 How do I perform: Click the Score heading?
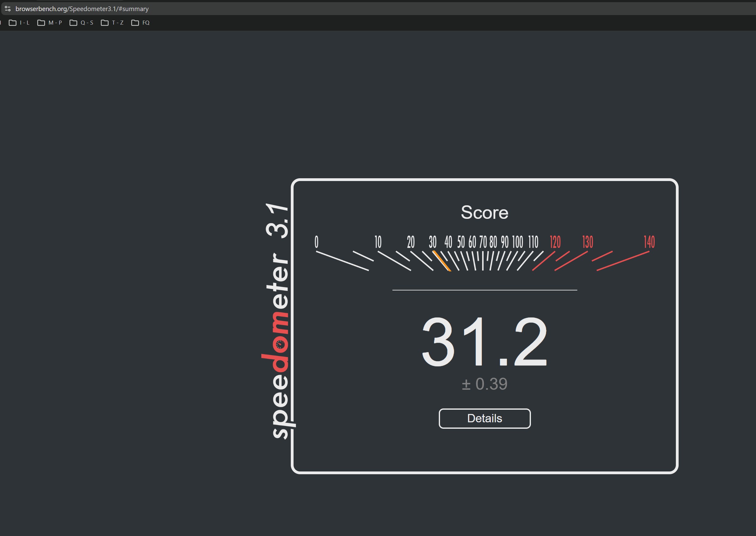(x=484, y=212)
